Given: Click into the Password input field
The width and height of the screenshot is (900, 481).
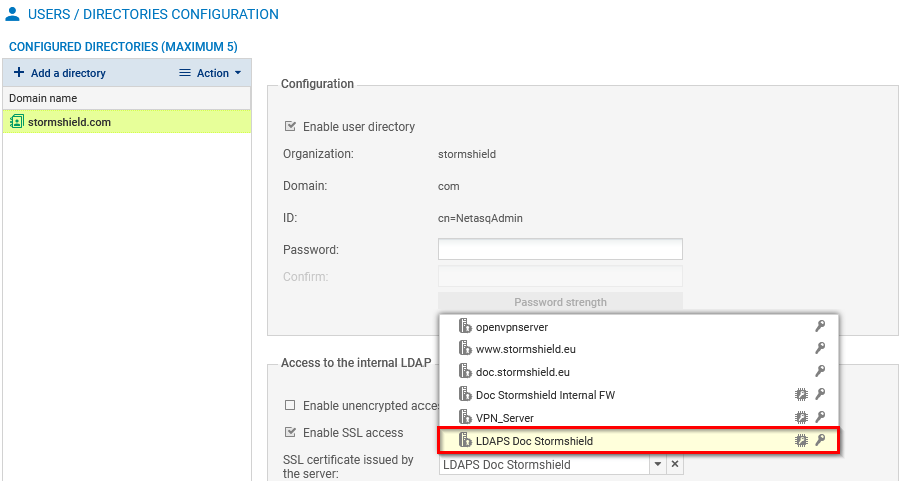Looking at the screenshot, I should coord(560,249).
